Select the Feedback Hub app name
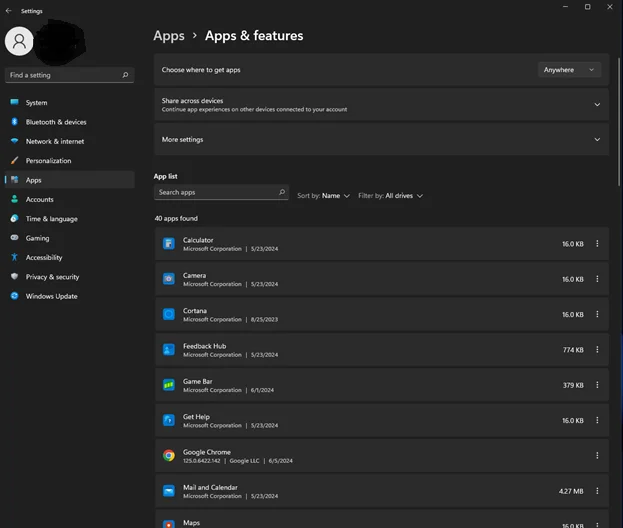The height and width of the screenshot is (528, 623). [204, 346]
